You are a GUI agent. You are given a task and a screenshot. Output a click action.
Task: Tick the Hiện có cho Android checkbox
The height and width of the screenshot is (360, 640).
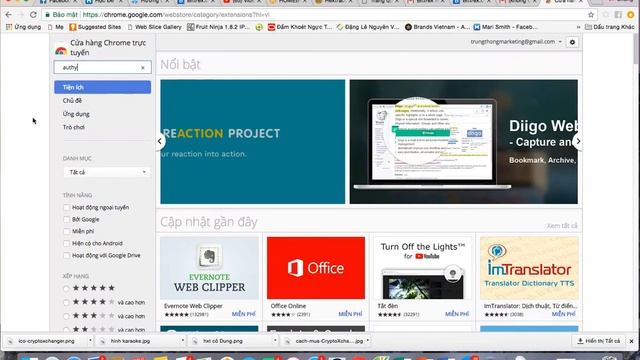tap(67, 243)
